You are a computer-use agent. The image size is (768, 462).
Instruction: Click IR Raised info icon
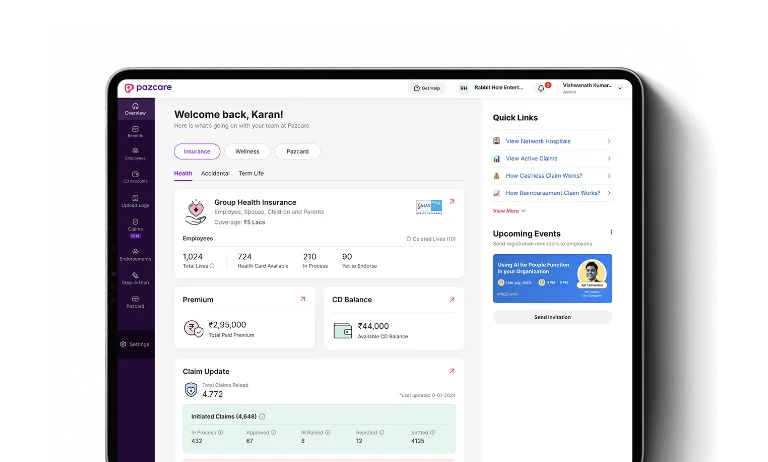[x=328, y=433]
